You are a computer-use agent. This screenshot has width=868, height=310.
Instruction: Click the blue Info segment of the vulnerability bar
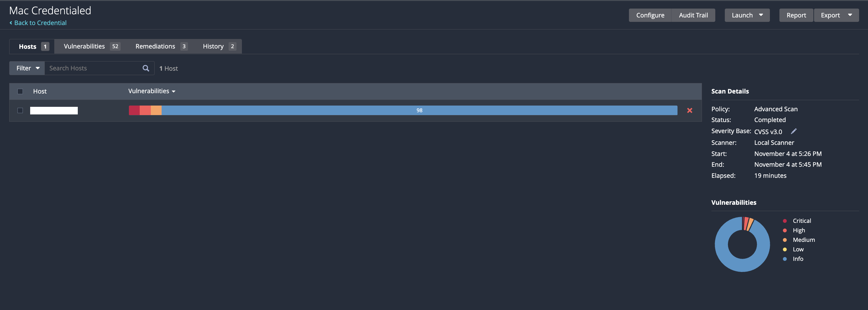coord(419,110)
